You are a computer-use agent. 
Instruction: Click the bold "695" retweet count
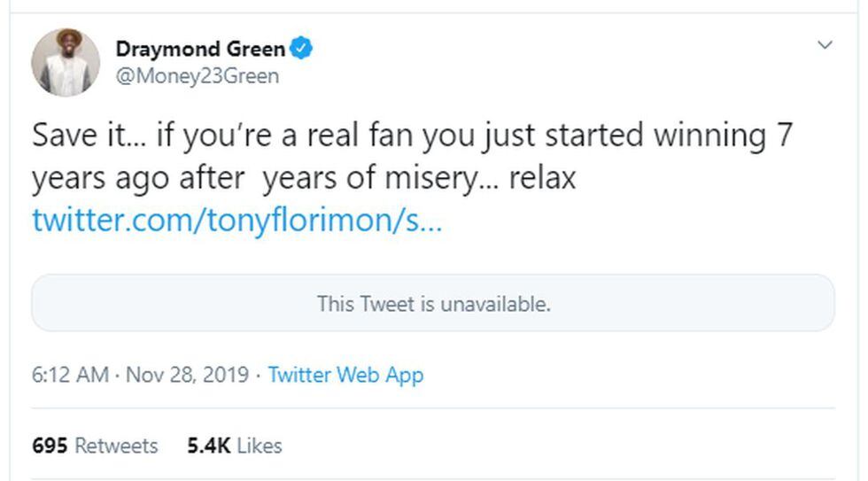[50, 446]
